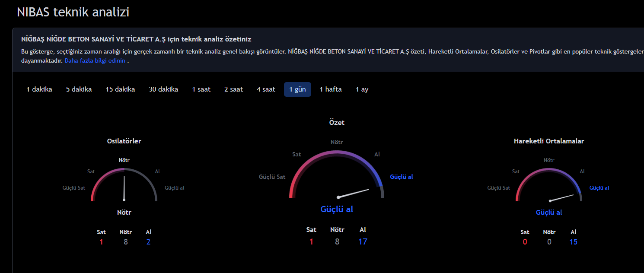The width and height of the screenshot is (644, 273).
Task: Click 'Güçlü Sat' label on Hareketli Ortalamalar gauge
Action: point(499,188)
